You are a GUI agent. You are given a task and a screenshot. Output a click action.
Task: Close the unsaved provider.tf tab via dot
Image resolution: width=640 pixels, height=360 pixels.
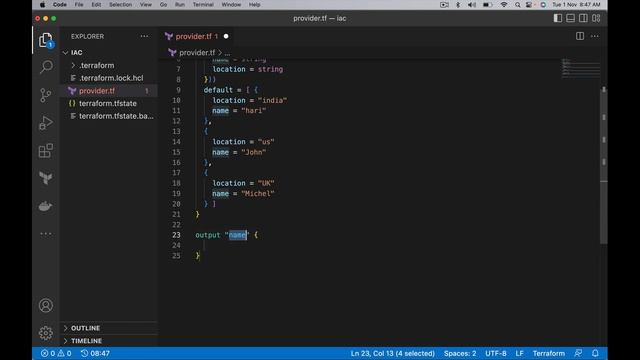[x=226, y=36]
